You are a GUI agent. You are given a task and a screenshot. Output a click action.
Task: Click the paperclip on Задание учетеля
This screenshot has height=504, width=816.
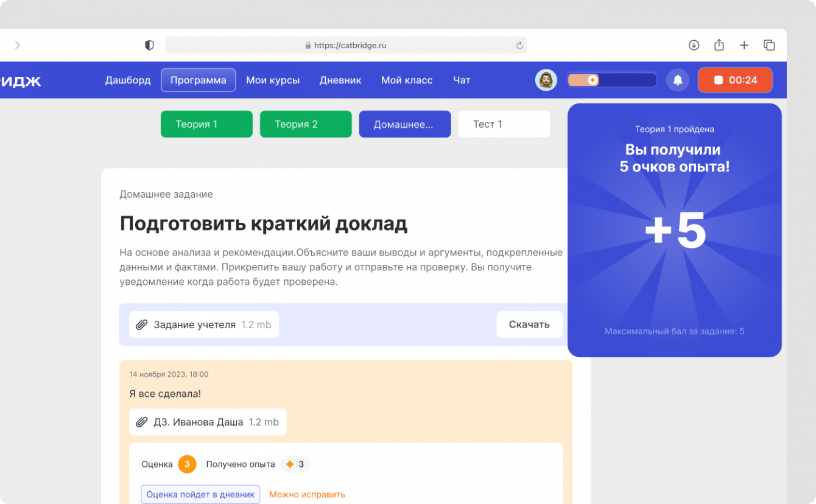[x=141, y=324]
